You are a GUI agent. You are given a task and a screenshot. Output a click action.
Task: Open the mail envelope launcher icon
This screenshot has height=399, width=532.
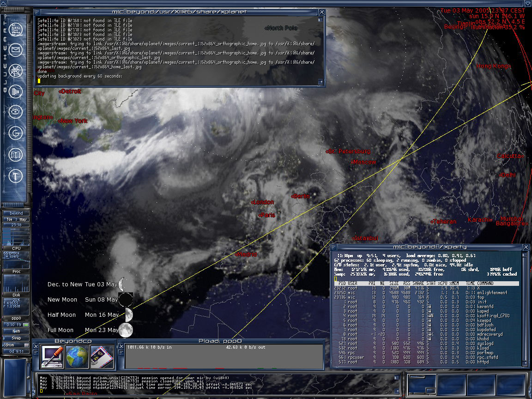tap(16, 50)
